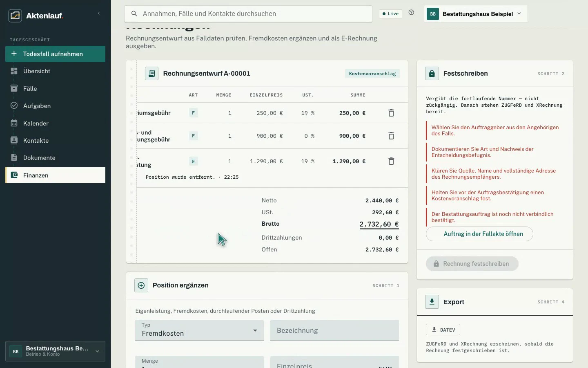Click the Position wurde entfernt notice
Viewport: 588px width, 368px height.
pyautogui.click(x=192, y=177)
